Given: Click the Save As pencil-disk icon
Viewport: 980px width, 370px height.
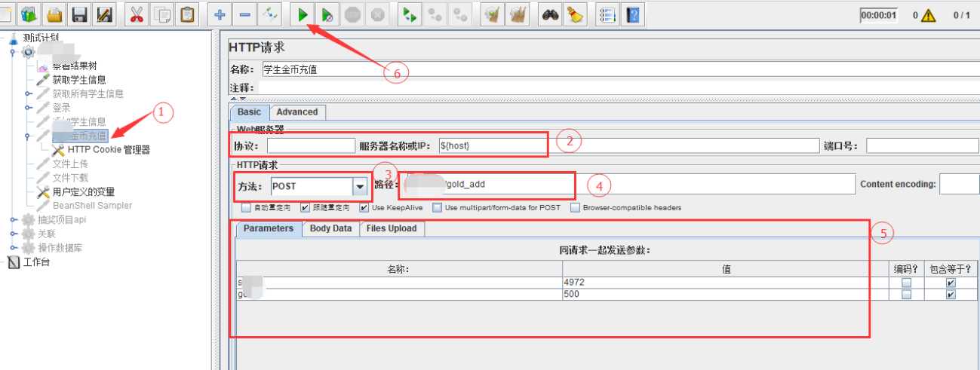Looking at the screenshot, I should [x=104, y=14].
